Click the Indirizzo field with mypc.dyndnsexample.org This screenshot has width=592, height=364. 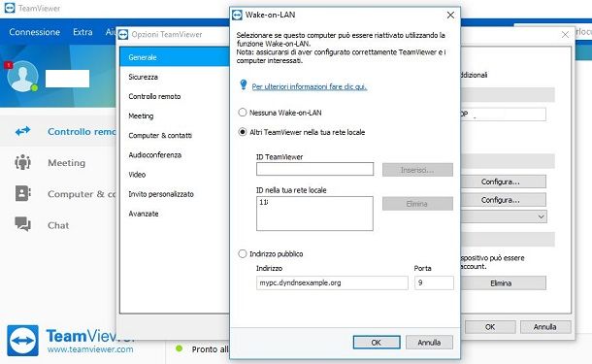pyautogui.click(x=332, y=282)
